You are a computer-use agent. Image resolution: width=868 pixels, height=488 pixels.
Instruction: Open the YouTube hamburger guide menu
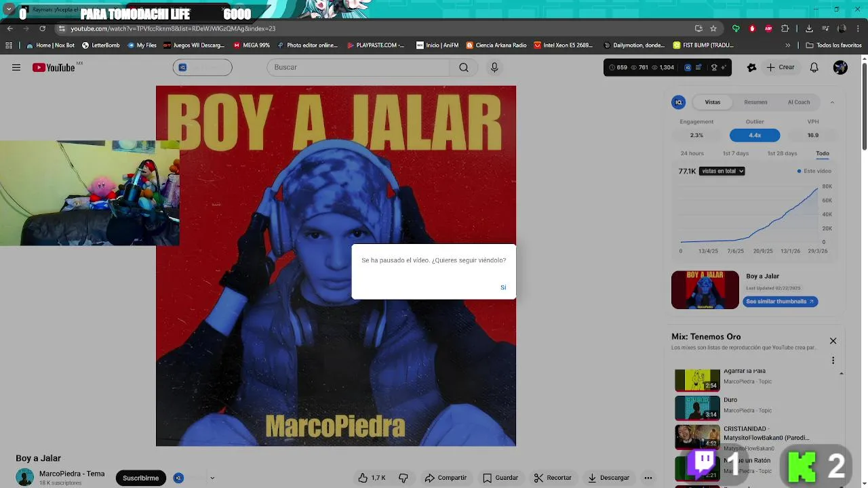click(x=16, y=67)
